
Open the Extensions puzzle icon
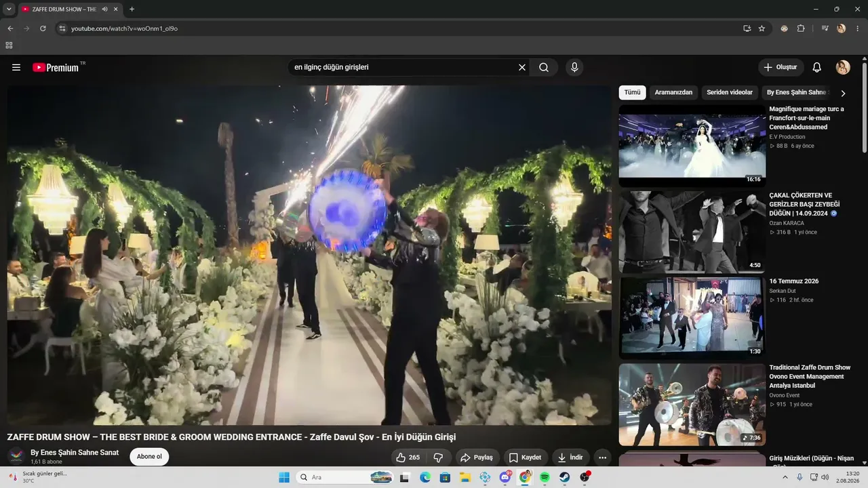[x=801, y=28]
